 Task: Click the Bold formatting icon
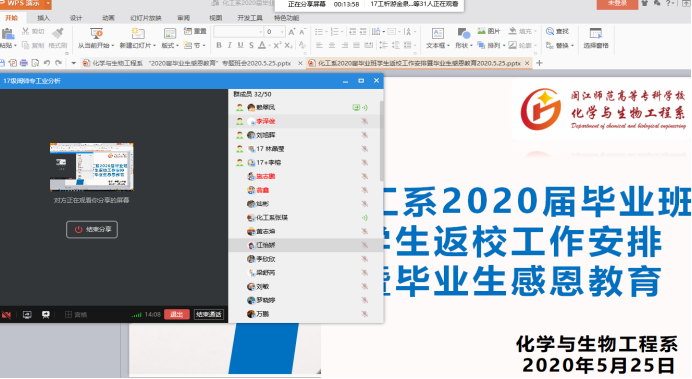coord(218,45)
